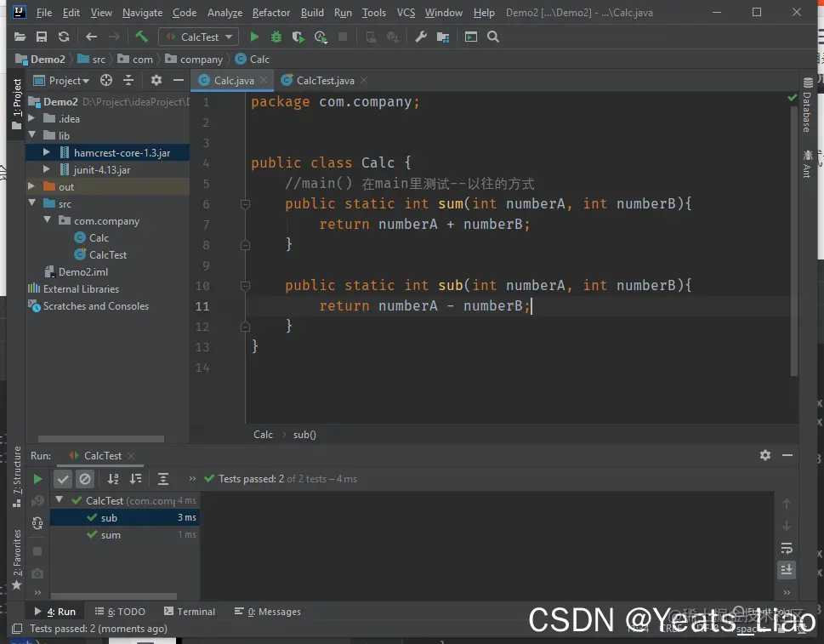Collapse the CalcTest results node

point(60,500)
